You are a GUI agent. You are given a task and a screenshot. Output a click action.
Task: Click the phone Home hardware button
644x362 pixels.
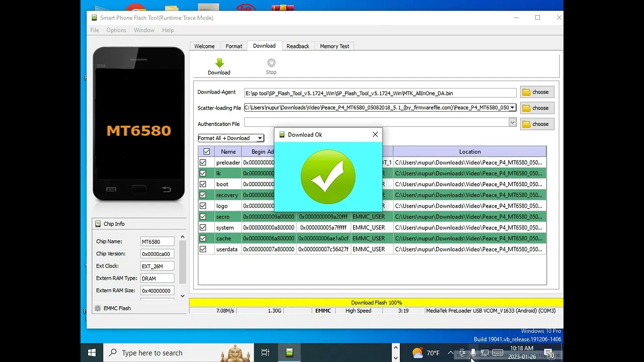139,190
